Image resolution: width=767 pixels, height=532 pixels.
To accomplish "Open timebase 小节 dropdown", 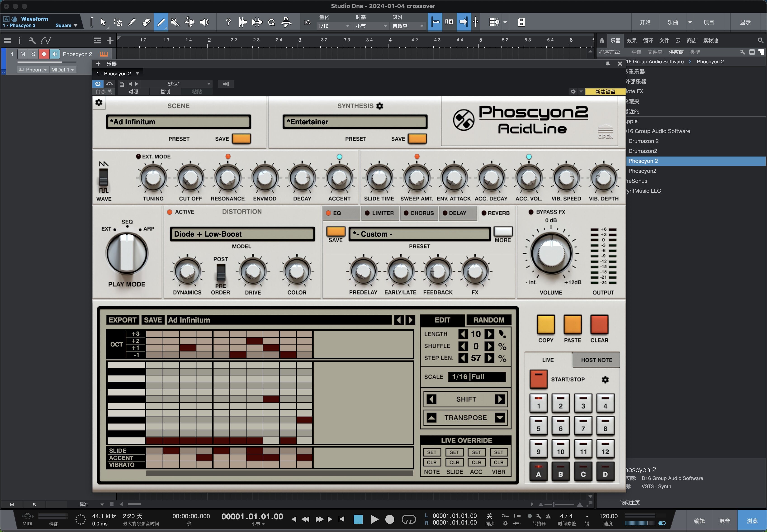I will 371,26.
